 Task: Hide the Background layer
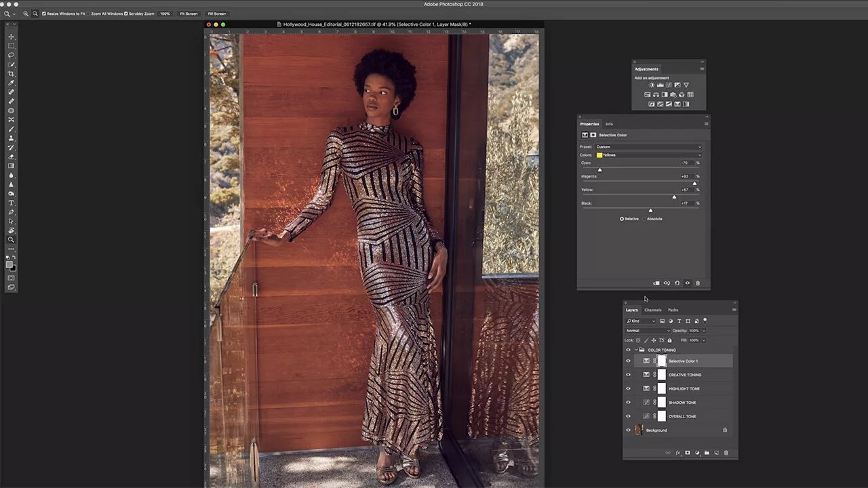[628, 430]
